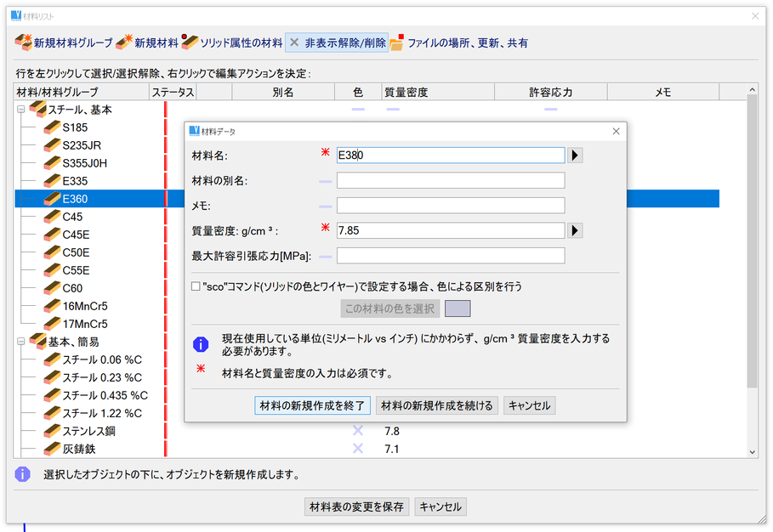The image size is (773, 532).
Task: Select the C45E material in the tree
Action: coord(76,235)
